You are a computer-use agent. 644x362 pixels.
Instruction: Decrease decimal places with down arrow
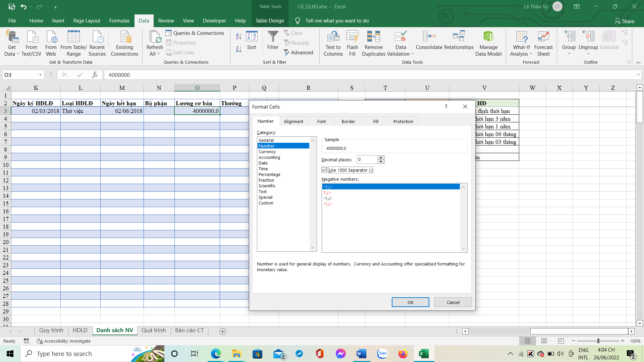[x=381, y=162]
